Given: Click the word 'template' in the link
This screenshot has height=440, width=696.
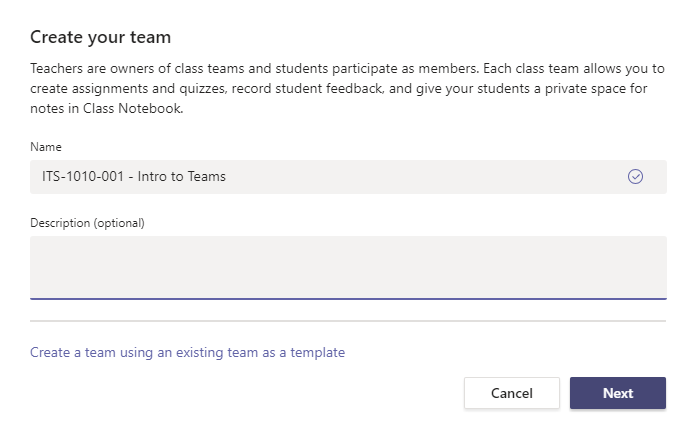Looking at the screenshot, I should coord(316,352).
